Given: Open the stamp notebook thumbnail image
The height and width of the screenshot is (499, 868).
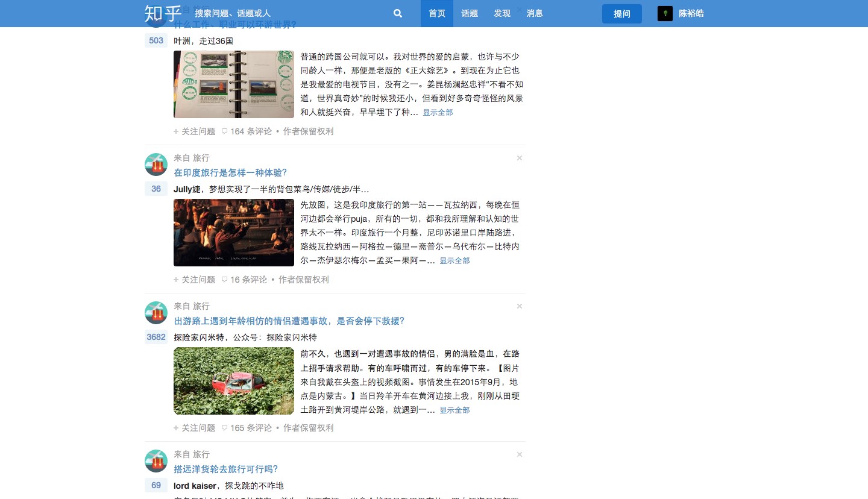Looking at the screenshot, I should (x=234, y=84).
